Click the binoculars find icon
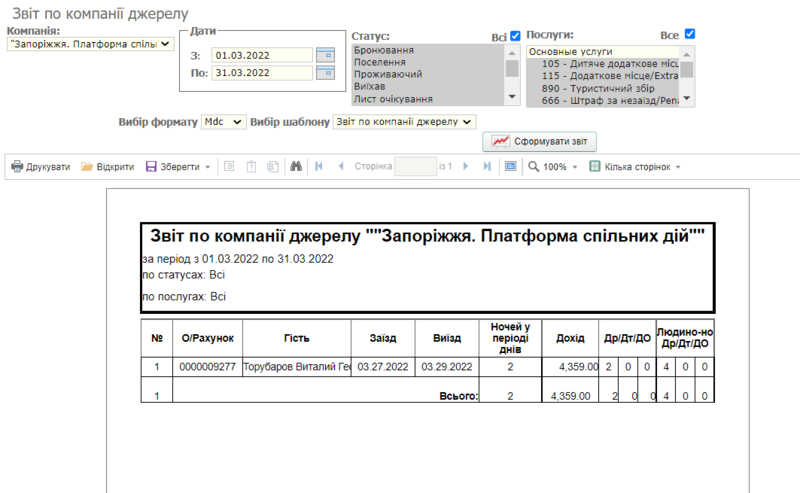 [x=296, y=167]
